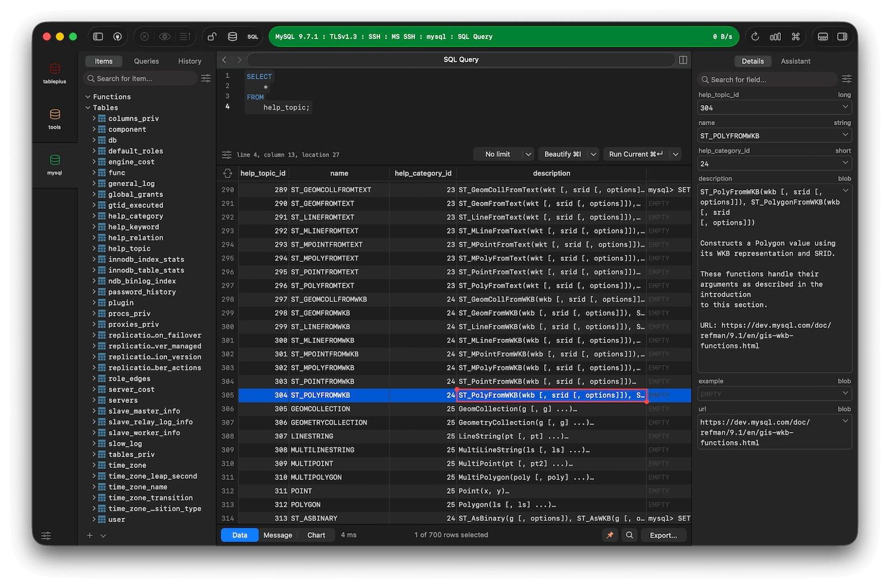Click the connection (plug) icon in toolbar
The height and width of the screenshot is (588, 890).
(117, 37)
